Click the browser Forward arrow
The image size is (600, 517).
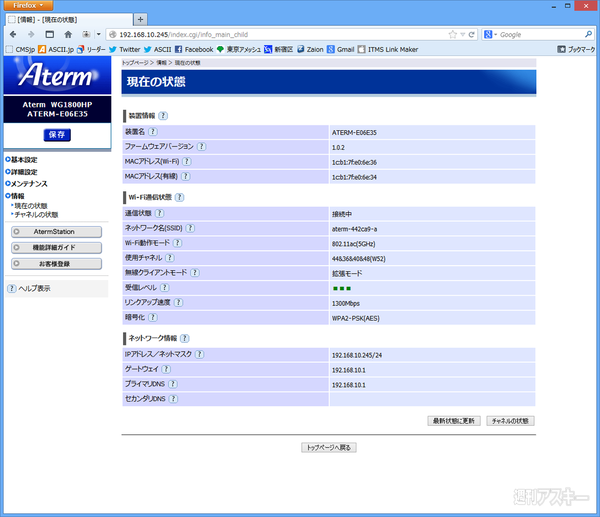point(31,34)
